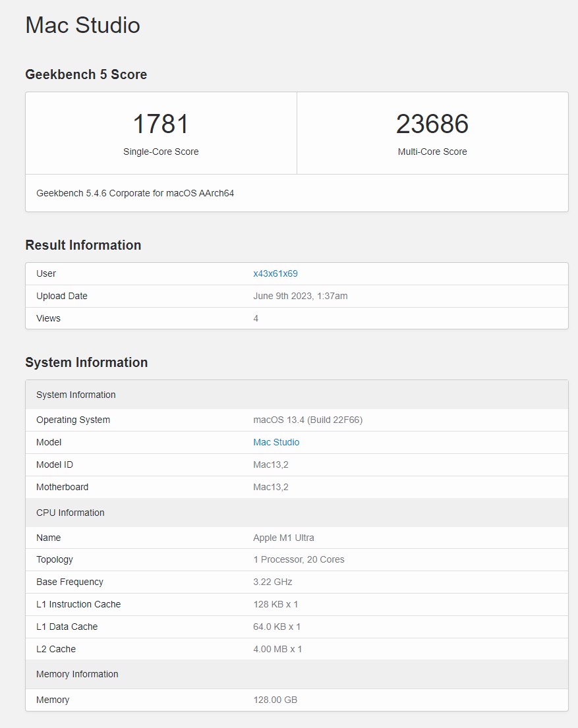
Task: Click the Multi-Core Score label
Action: (432, 152)
